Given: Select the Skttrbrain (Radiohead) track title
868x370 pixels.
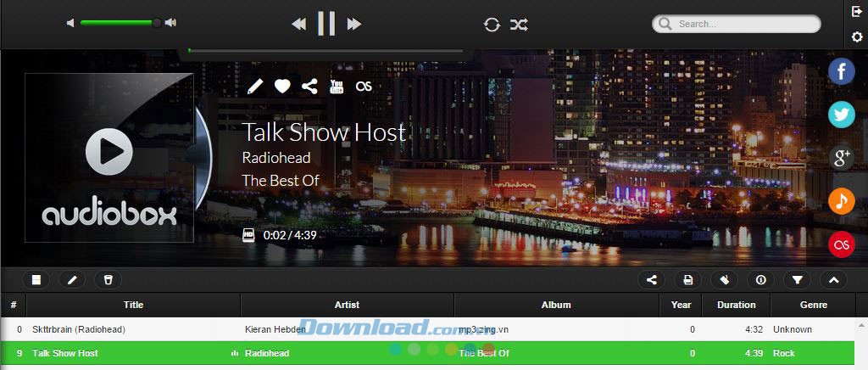Looking at the screenshot, I should [79, 329].
